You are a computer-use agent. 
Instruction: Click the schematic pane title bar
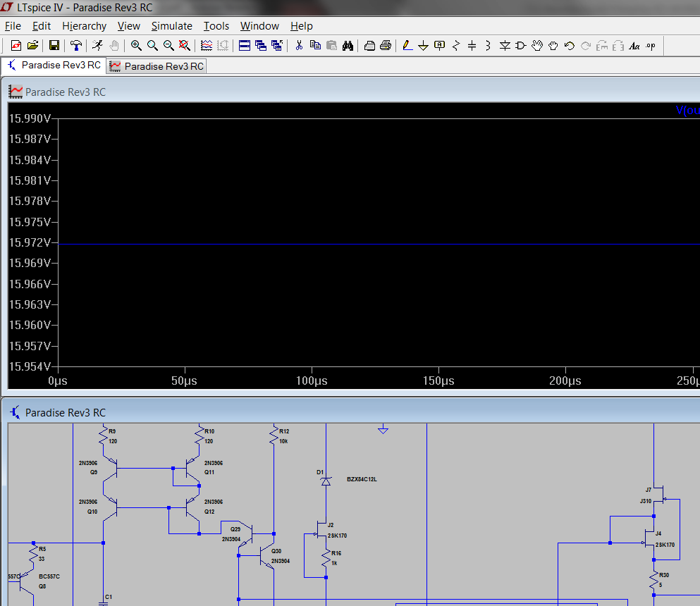[x=351, y=412]
